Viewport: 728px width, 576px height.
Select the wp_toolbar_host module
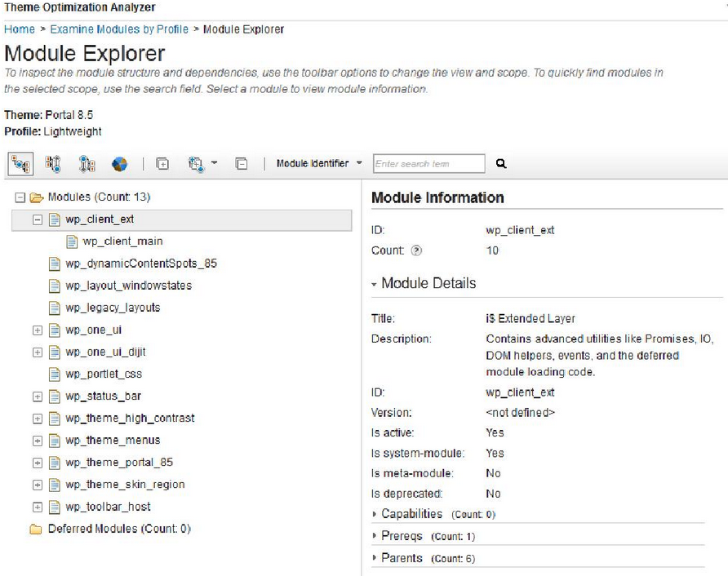click(x=109, y=507)
